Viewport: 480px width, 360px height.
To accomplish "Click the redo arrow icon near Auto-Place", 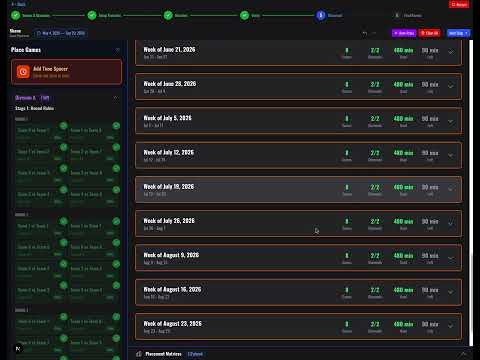I will (x=375, y=33).
